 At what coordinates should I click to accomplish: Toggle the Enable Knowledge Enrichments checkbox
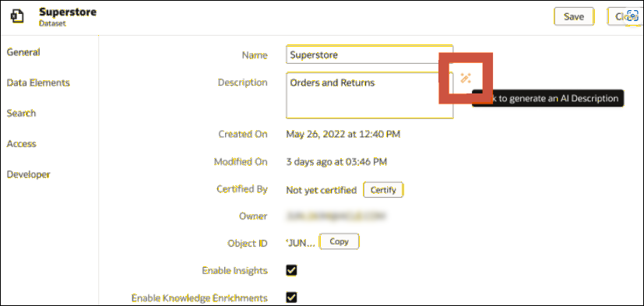click(x=291, y=297)
